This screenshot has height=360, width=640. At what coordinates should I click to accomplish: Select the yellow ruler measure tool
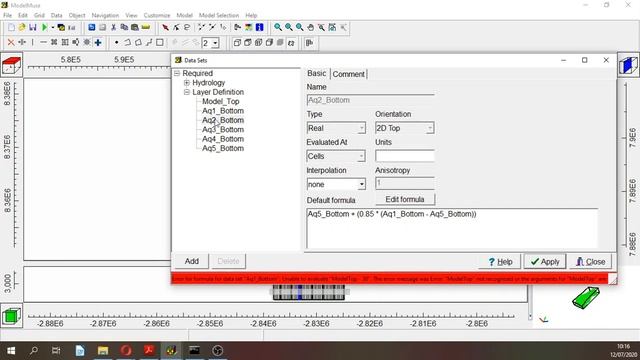coord(146,27)
